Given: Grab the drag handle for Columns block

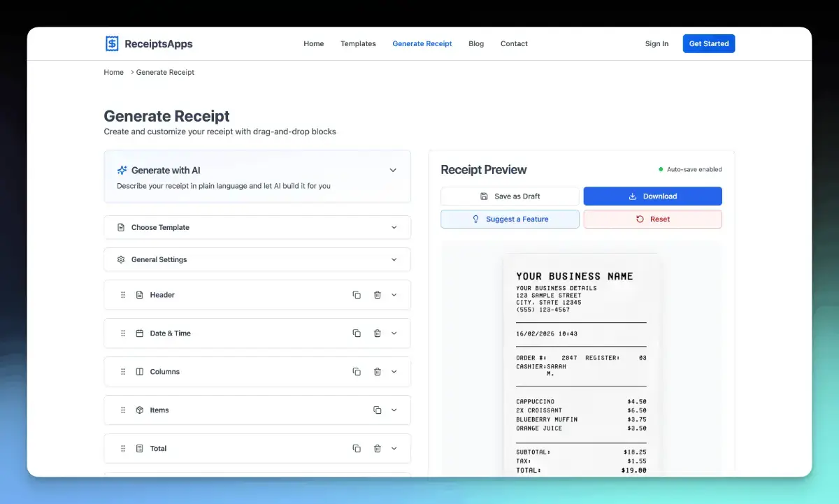Looking at the screenshot, I should click(123, 372).
